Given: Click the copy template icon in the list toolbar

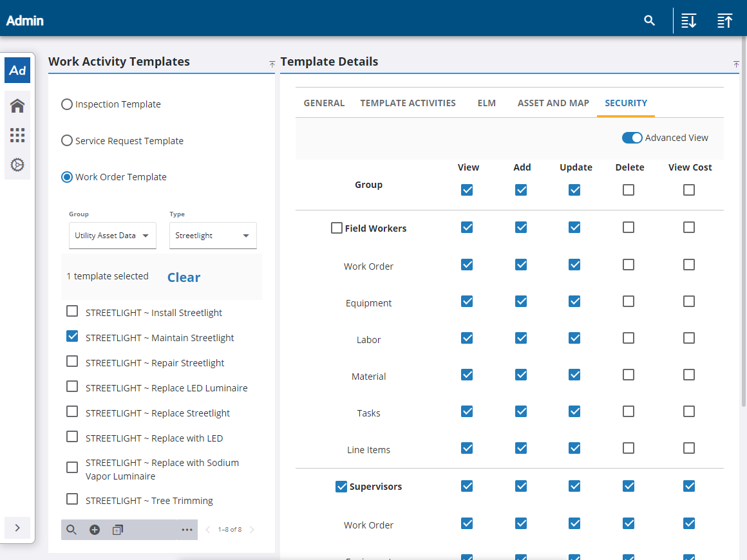Looking at the screenshot, I should (117, 530).
